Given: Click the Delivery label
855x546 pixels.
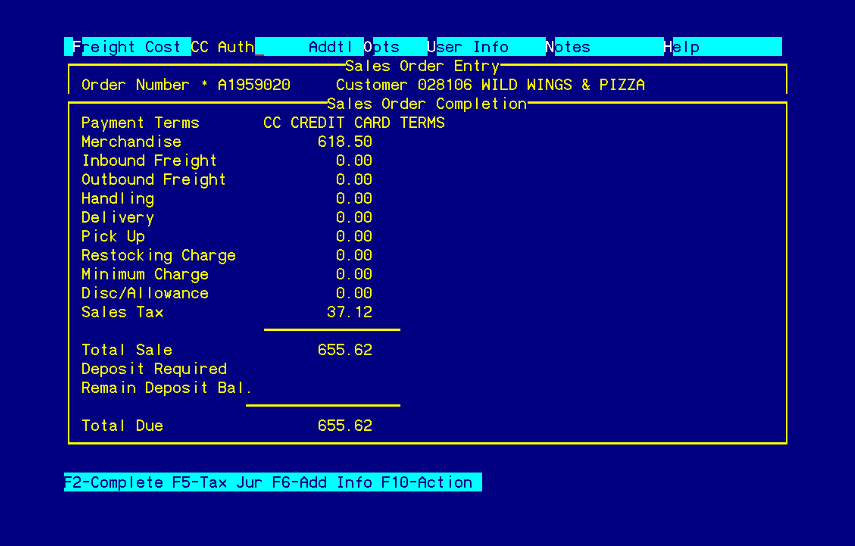Looking at the screenshot, I should click(x=118, y=218).
